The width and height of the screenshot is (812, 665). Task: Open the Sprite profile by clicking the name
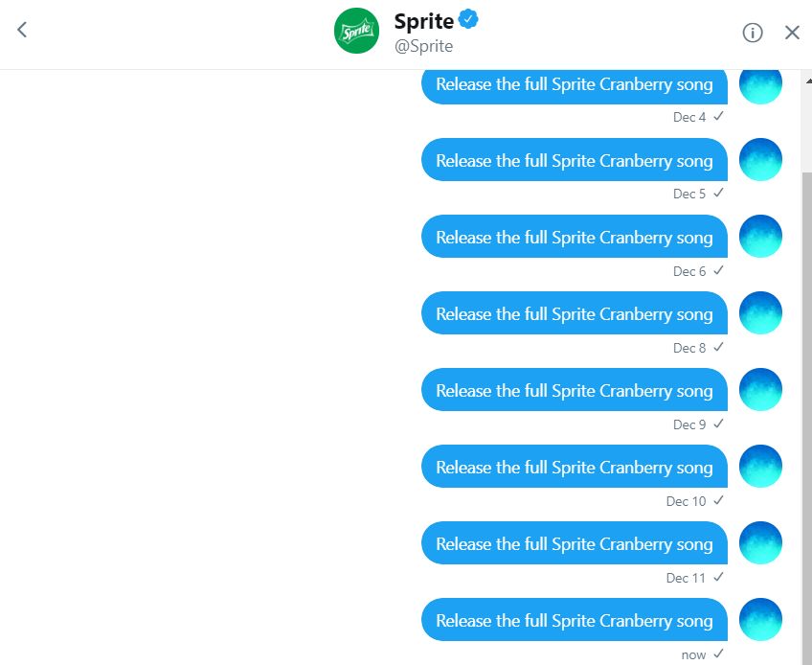coord(422,21)
